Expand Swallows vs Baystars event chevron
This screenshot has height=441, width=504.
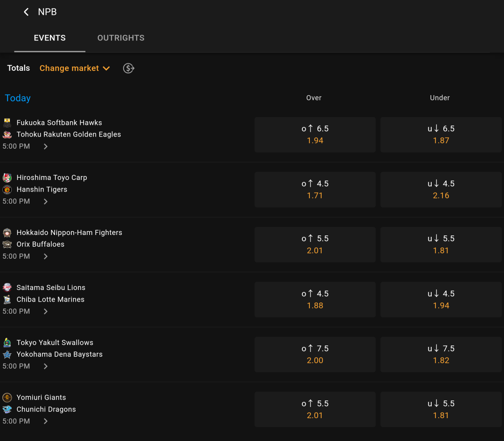46,366
